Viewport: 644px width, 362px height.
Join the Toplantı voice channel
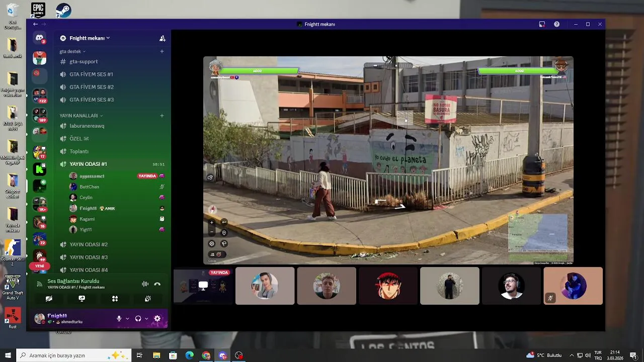tap(112, 151)
